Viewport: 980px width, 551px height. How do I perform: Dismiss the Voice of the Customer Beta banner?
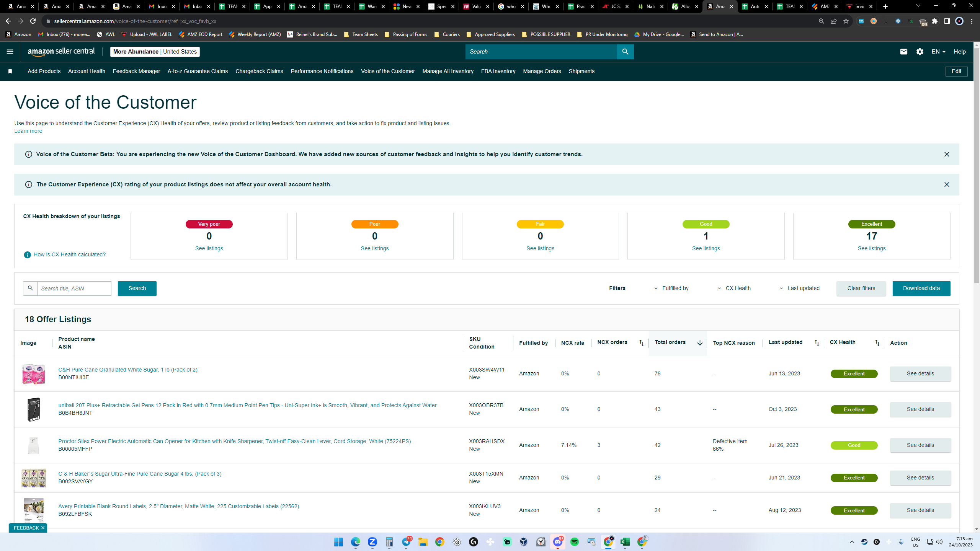tap(947, 155)
